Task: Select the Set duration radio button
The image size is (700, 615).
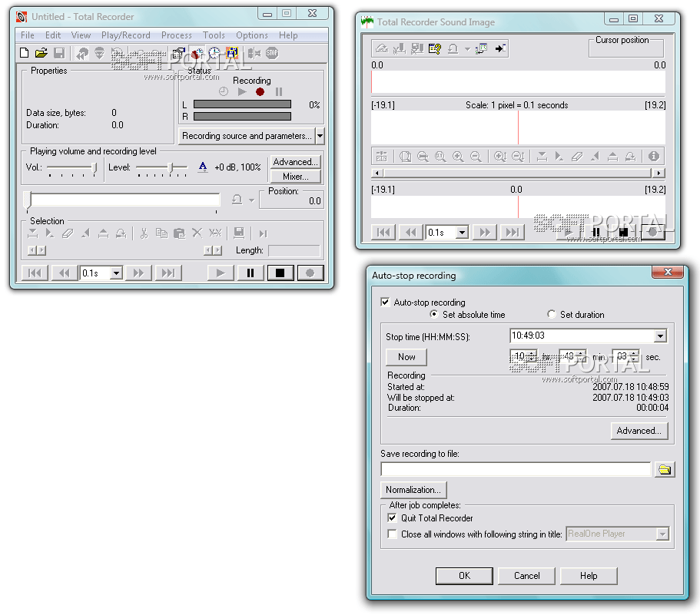Action: pos(552,315)
